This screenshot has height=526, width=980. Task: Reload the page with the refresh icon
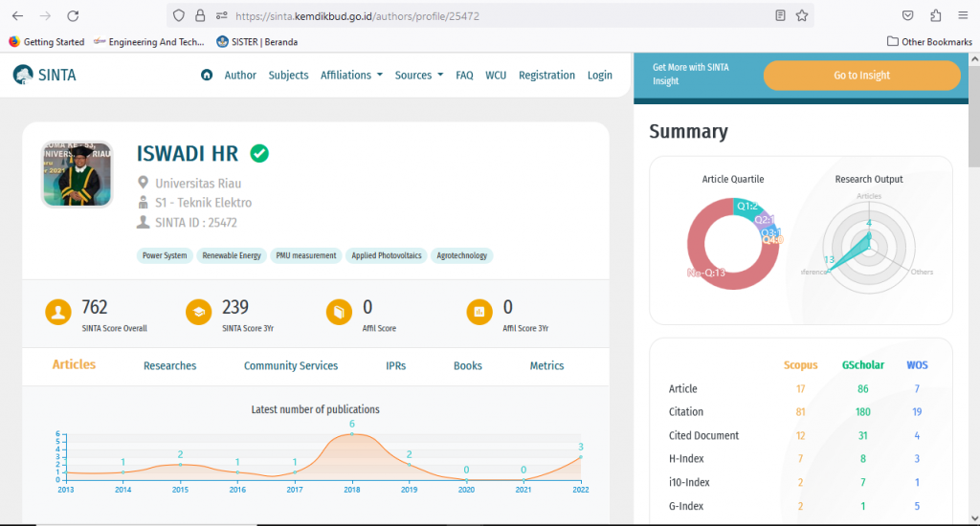[x=73, y=15]
